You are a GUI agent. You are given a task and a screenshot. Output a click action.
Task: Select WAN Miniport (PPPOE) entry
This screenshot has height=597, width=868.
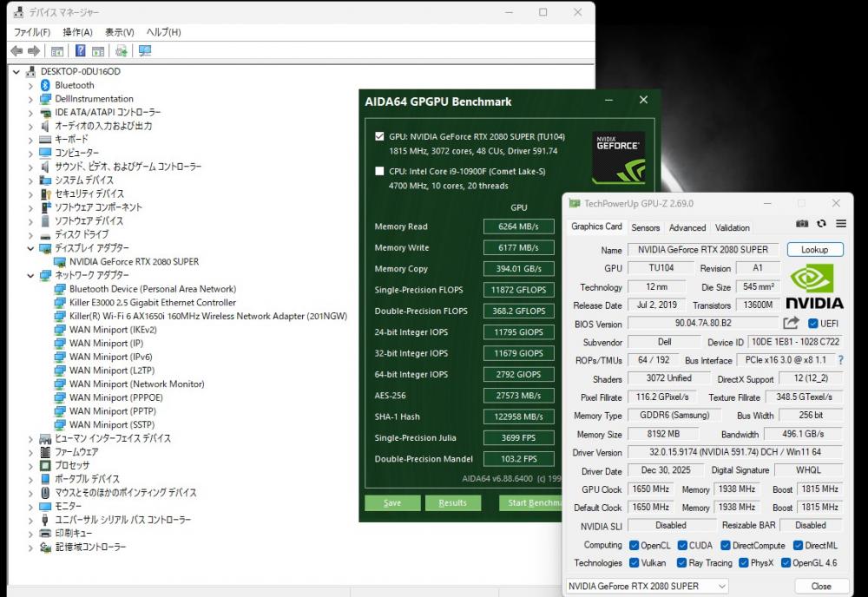coord(116,397)
